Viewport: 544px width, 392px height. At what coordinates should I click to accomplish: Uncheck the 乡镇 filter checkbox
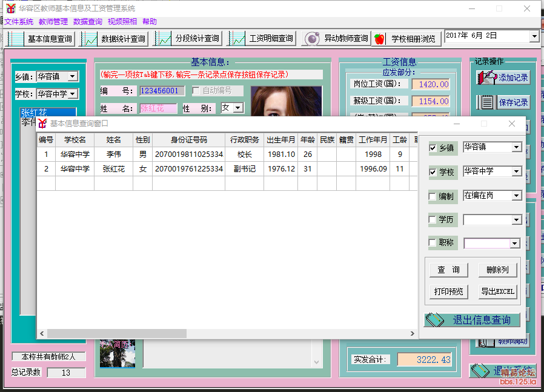433,148
